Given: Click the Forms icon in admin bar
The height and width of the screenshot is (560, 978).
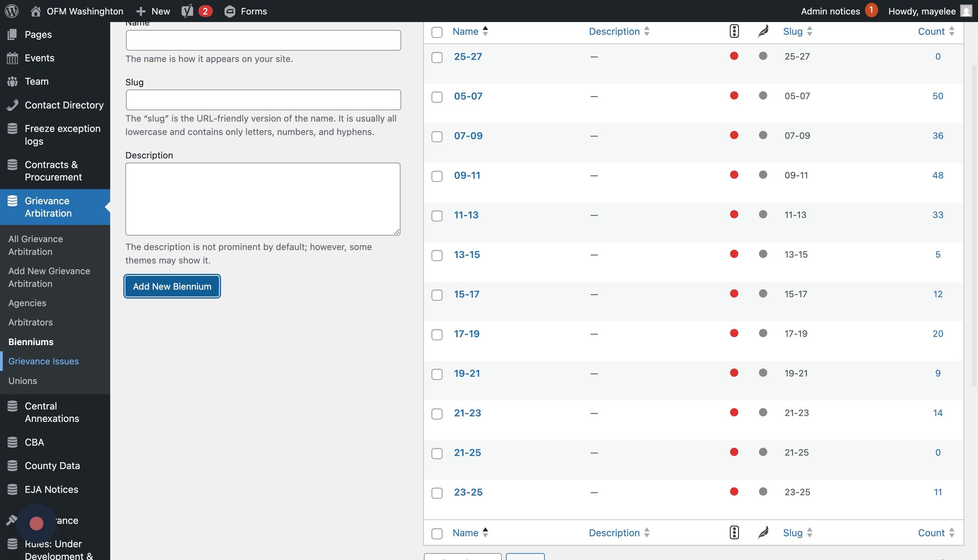Looking at the screenshot, I should [x=230, y=11].
